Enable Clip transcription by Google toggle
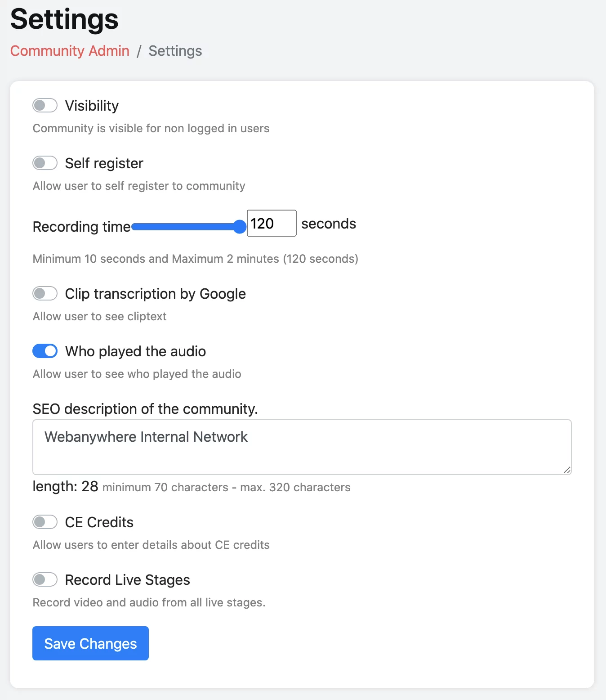The width and height of the screenshot is (606, 700). (45, 294)
